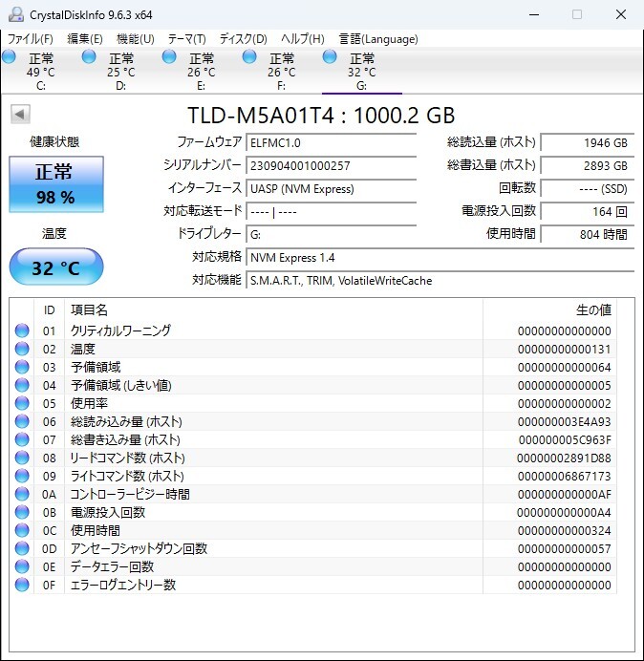Click the 対応規格 field NVM Express 1.4
The width and height of the screenshot is (644, 661).
tap(440, 258)
